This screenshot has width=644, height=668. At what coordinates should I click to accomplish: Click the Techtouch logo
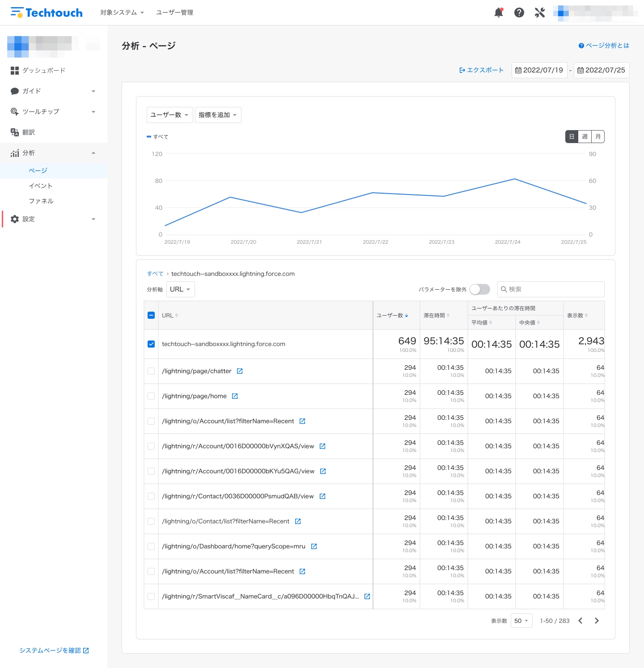coord(47,13)
